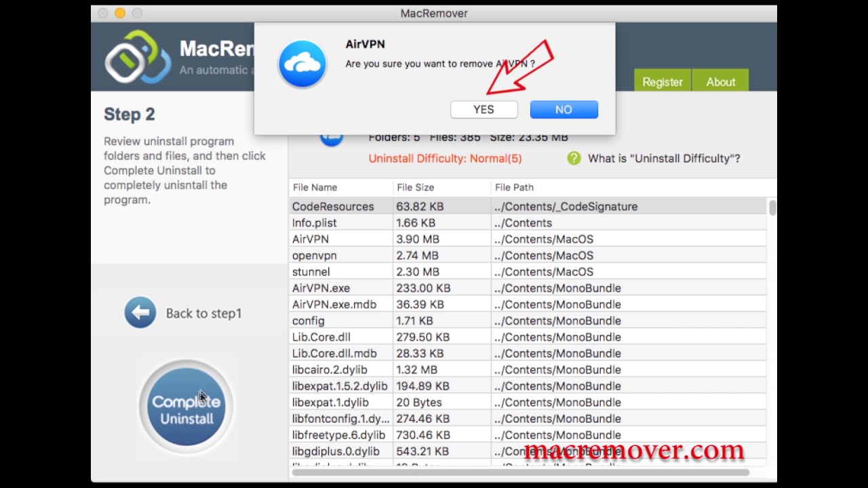Click the AirVPN cloud icon in dialog

point(302,64)
